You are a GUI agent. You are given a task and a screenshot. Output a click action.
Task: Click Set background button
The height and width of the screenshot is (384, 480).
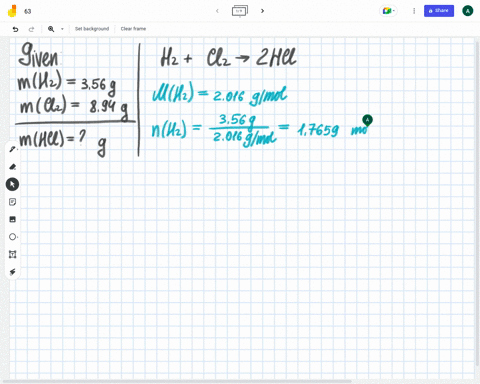(x=92, y=29)
